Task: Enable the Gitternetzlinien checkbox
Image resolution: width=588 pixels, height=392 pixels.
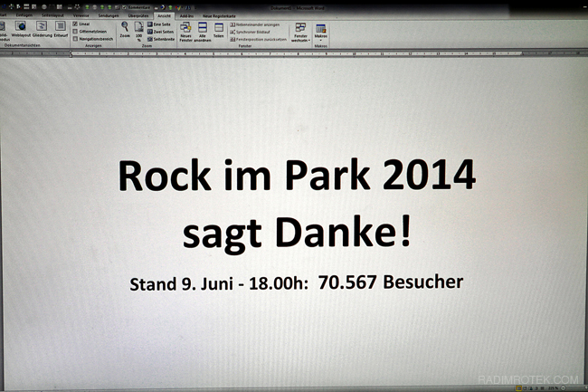Action: coord(76,31)
